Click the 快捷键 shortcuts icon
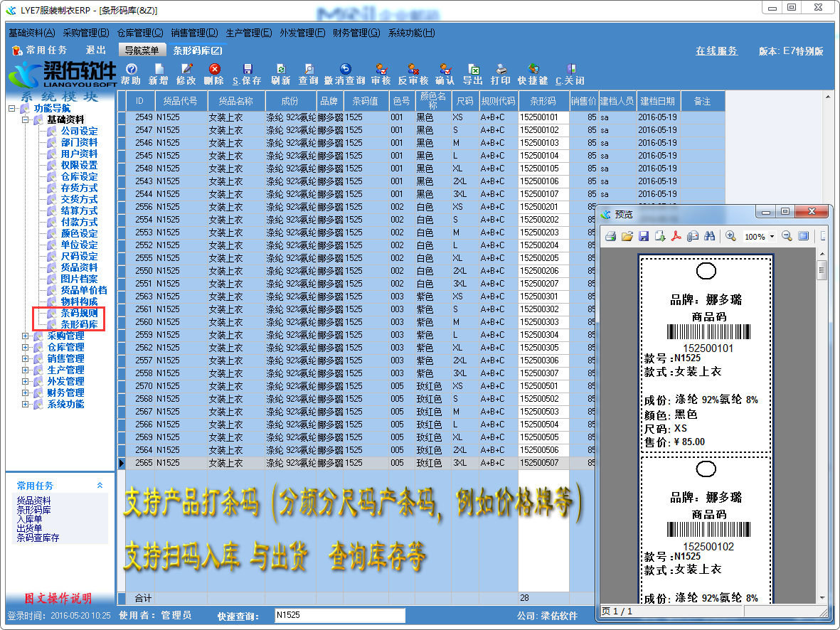The height and width of the screenshot is (630, 840). coord(533,69)
